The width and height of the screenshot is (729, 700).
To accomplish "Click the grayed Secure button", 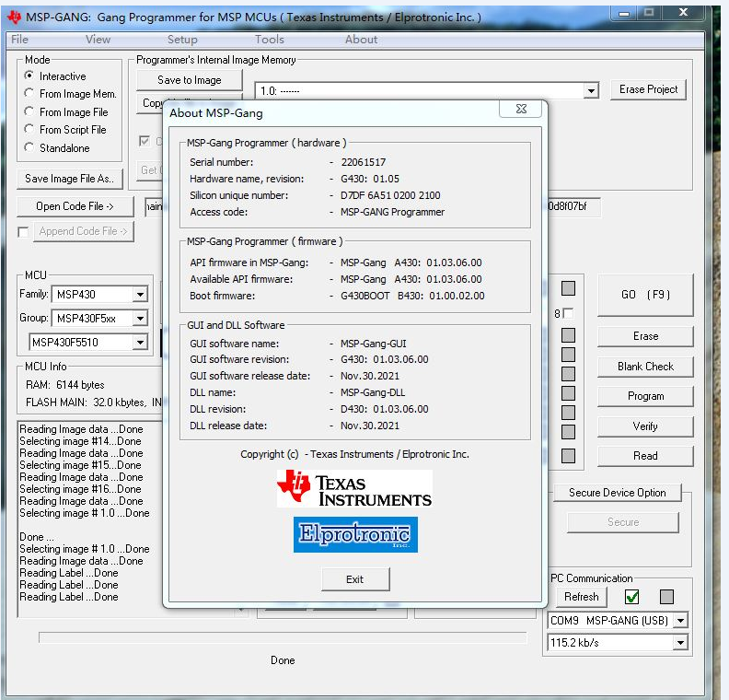I will click(x=623, y=522).
